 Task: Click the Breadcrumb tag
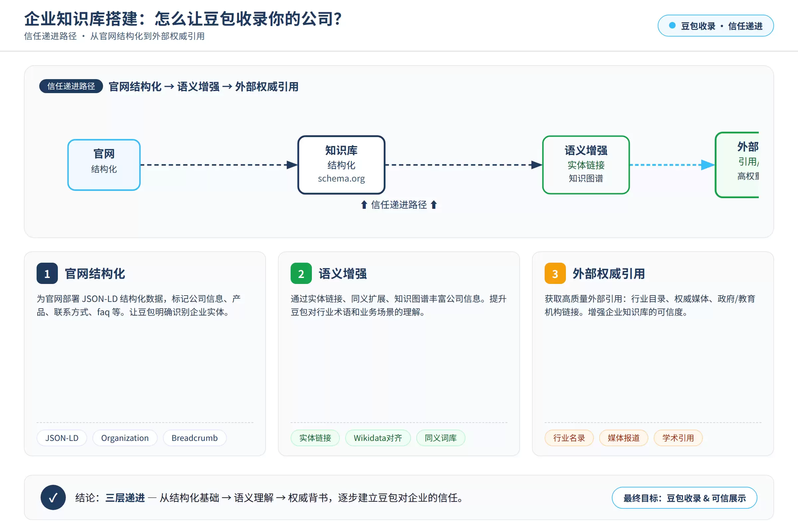[x=195, y=438]
